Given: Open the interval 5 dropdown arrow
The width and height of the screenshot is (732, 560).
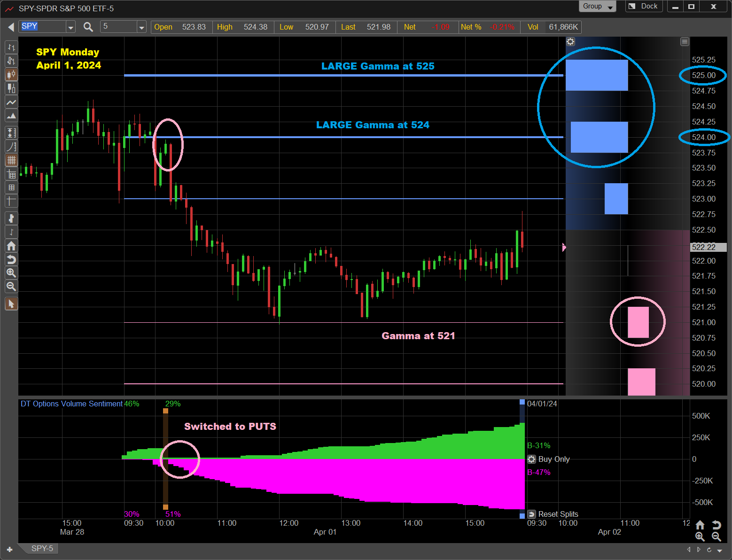Looking at the screenshot, I should click(141, 27).
